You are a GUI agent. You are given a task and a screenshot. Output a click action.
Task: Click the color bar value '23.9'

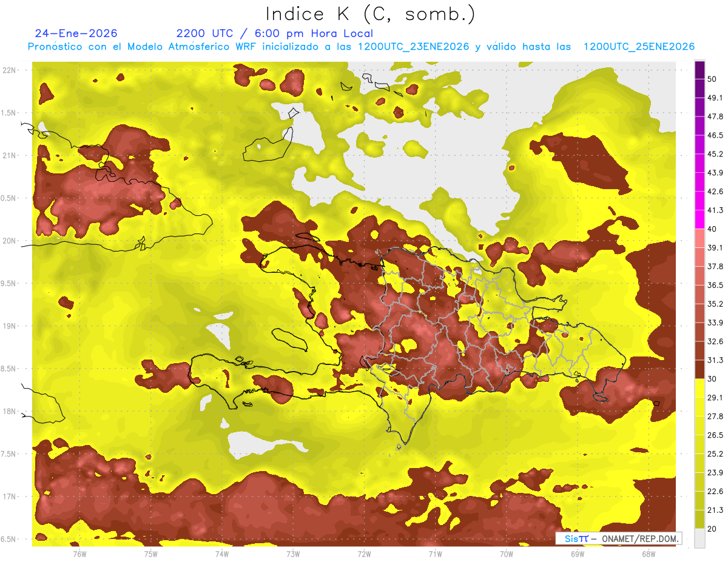coord(715,473)
